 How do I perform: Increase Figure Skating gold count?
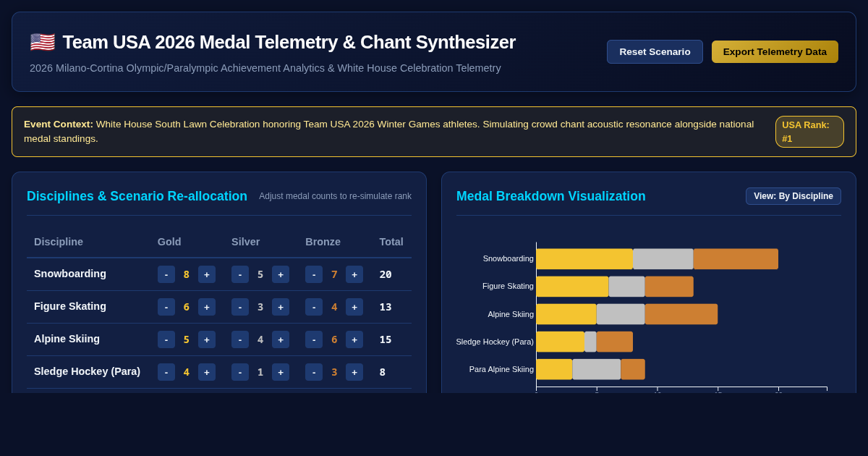[207, 307]
